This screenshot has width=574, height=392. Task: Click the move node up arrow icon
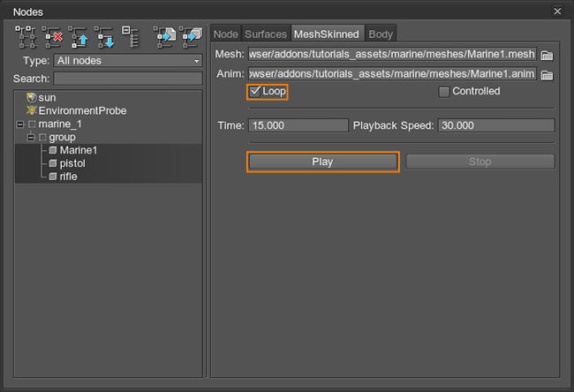pyautogui.click(x=79, y=35)
